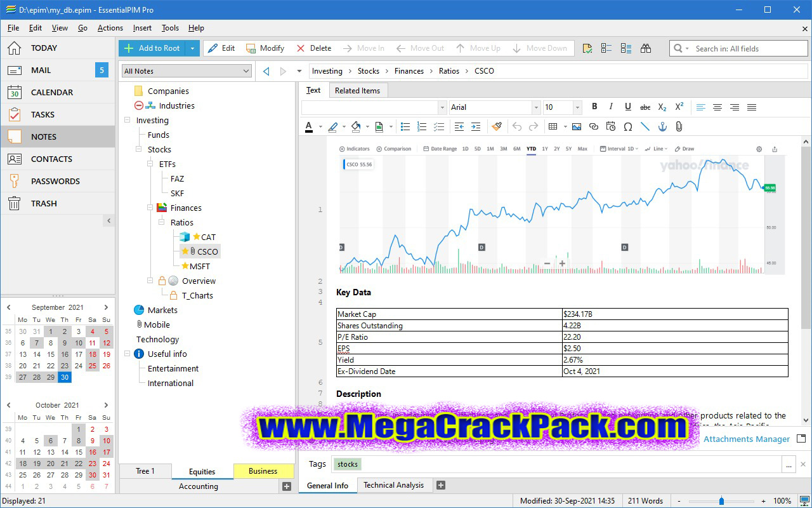Image resolution: width=812 pixels, height=508 pixels.
Task: Click the format painter brush icon
Action: pos(497,126)
